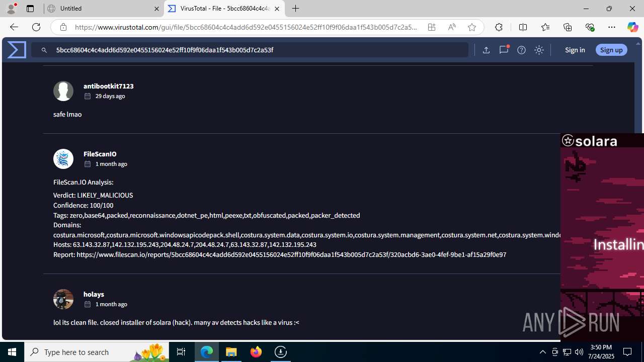Screen dimensions: 644x362
Task: Open the Collections icon
Action: tap(568, 27)
